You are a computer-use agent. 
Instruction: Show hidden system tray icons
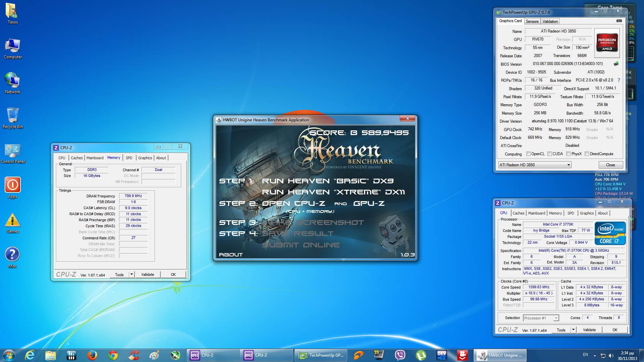click(595, 356)
